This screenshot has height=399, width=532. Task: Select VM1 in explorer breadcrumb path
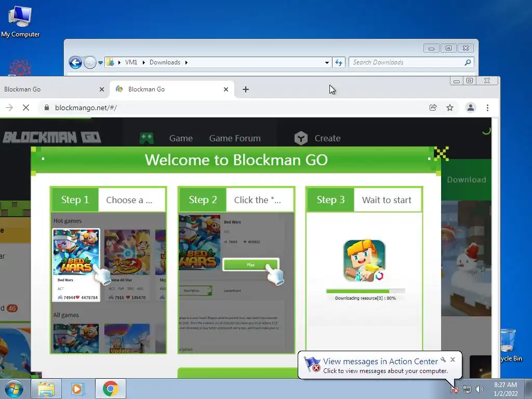pyautogui.click(x=131, y=62)
